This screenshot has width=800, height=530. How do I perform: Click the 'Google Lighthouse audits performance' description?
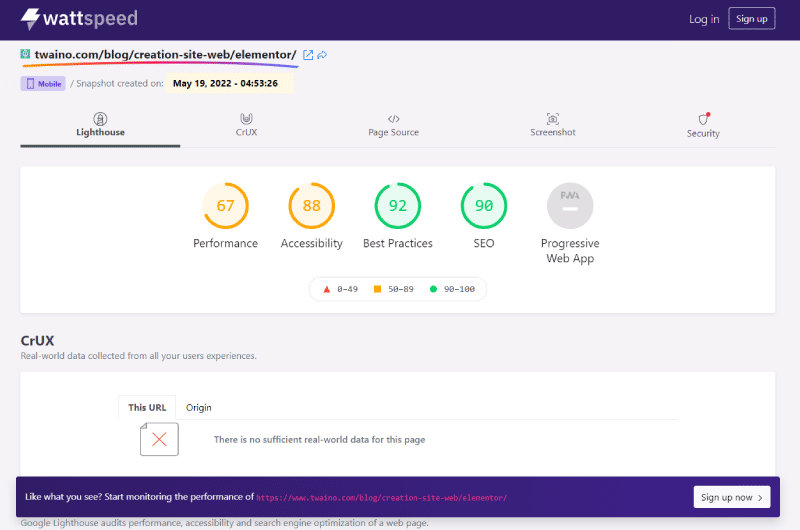click(x=224, y=523)
